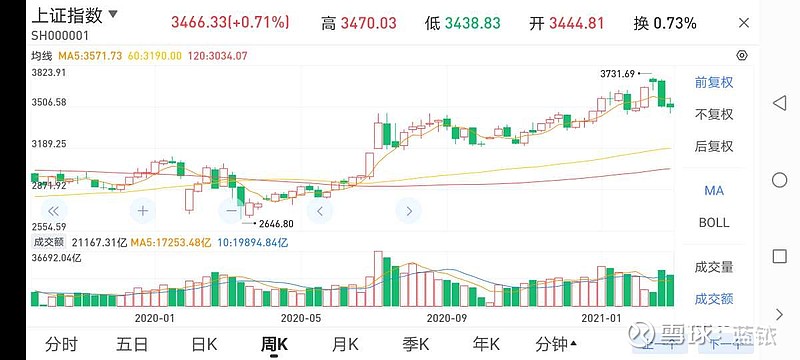Screen dimensions: 800x360
Task: Close the chart view with X
Action: click(744, 23)
